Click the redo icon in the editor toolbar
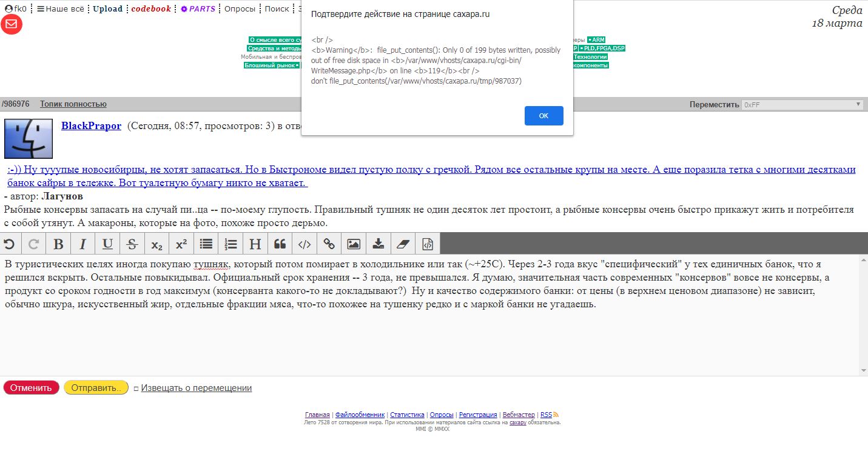Viewport: 868px width, 457px height. tap(34, 244)
